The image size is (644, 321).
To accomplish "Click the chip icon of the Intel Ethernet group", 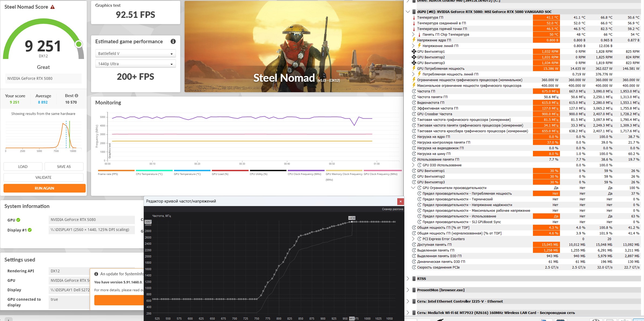I will click(x=414, y=302).
